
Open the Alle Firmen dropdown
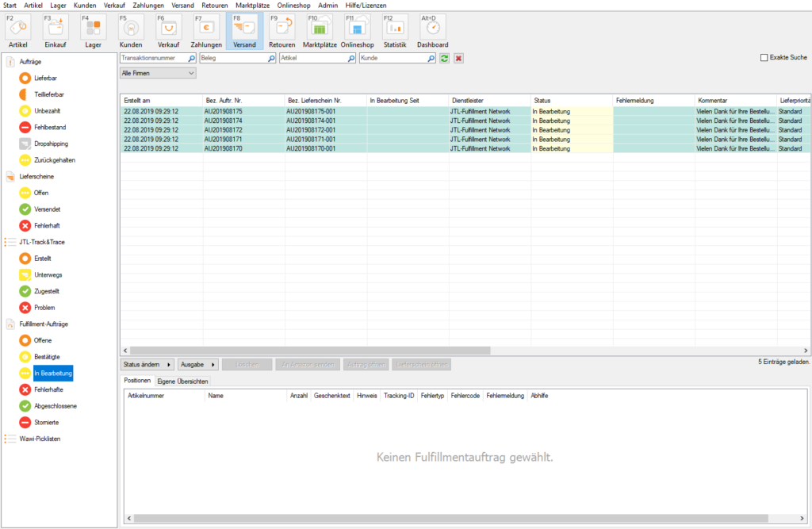click(x=158, y=73)
